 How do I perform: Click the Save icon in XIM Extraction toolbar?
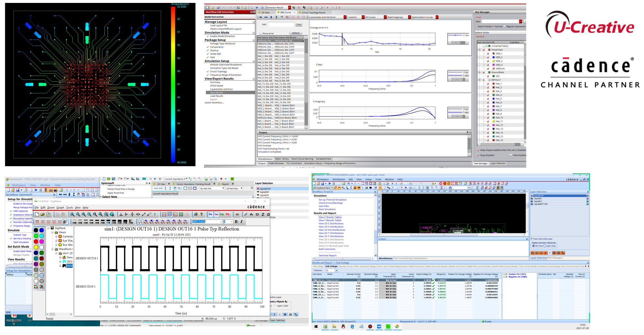click(218, 7)
